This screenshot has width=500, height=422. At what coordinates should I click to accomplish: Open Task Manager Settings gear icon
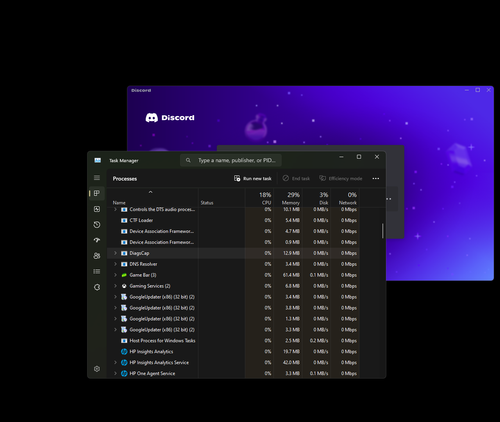pyautogui.click(x=97, y=369)
